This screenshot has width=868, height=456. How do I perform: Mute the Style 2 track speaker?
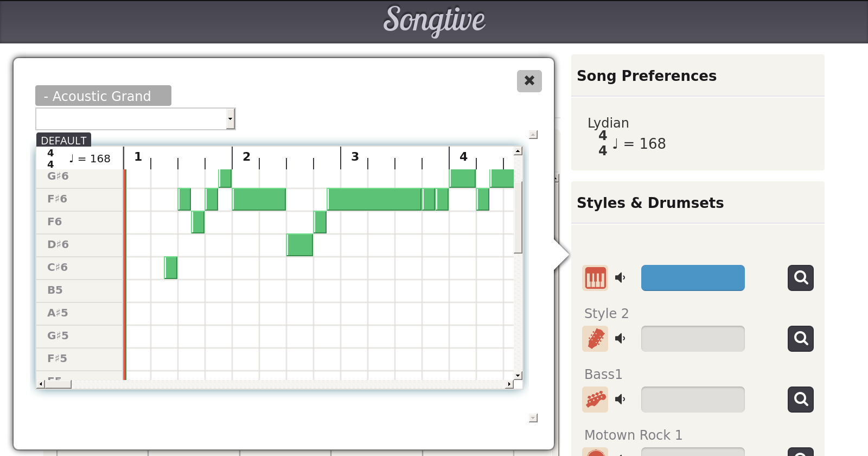(x=621, y=339)
